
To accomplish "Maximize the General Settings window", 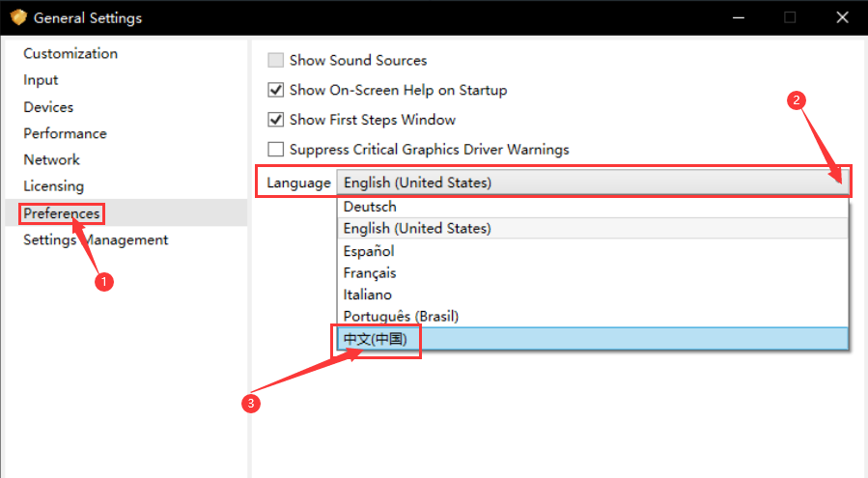I will pos(790,17).
